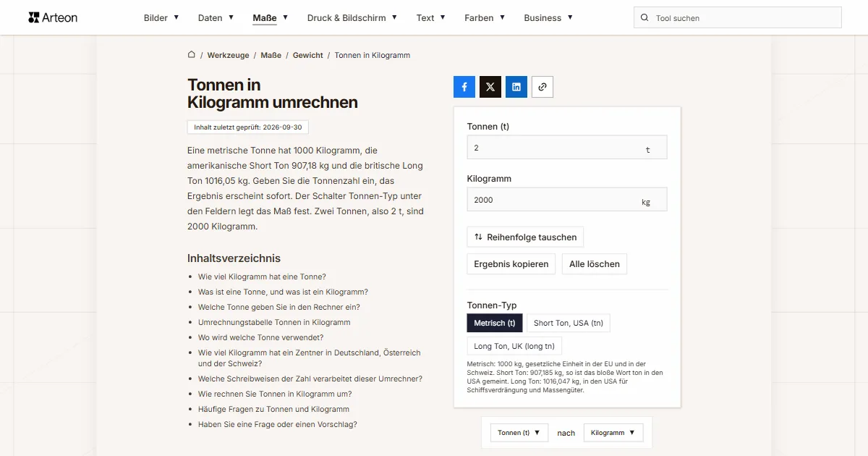
Task: Open the Druck & Bildschirm menu
Action: (x=352, y=18)
